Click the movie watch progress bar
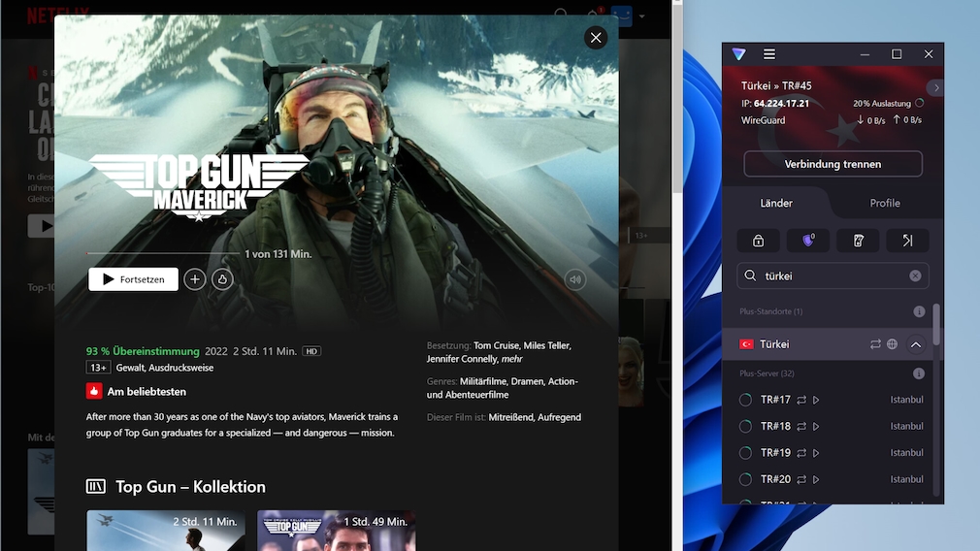The image size is (980, 551). tap(162, 253)
